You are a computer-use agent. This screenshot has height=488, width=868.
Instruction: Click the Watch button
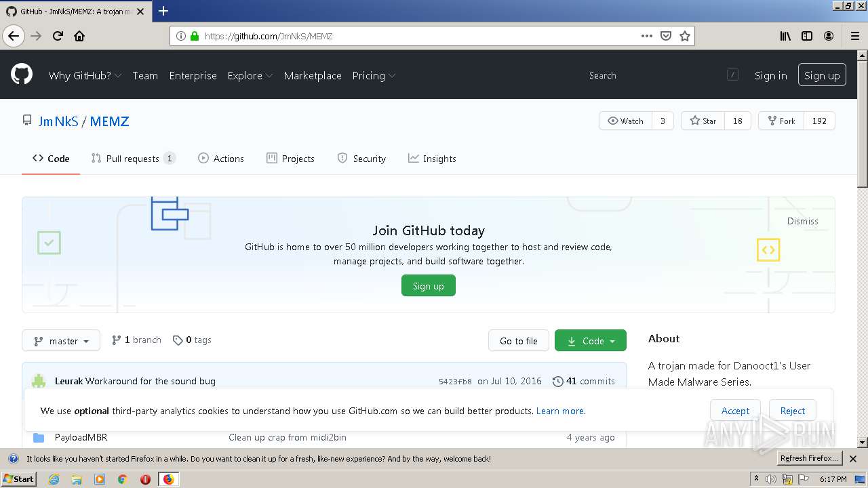(x=626, y=121)
